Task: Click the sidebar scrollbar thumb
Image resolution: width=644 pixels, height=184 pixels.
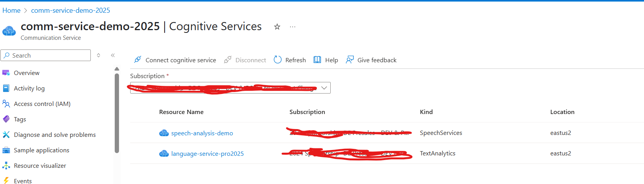Action: coord(117,113)
